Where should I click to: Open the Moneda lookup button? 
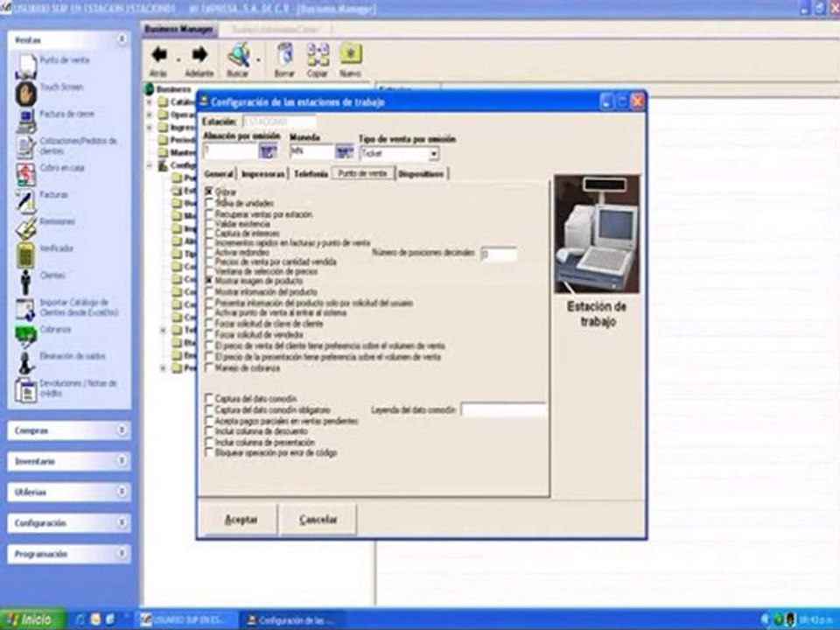(345, 151)
